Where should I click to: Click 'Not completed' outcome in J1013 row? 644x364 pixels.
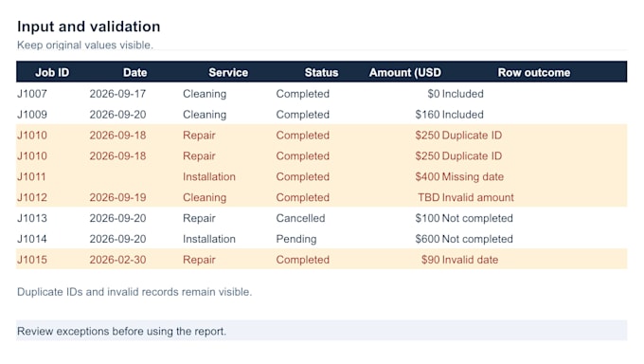(477, 218)
